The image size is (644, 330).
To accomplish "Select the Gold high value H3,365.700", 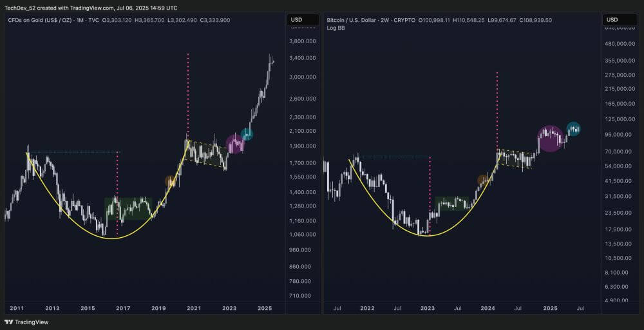I will click(x=149, y=20).
